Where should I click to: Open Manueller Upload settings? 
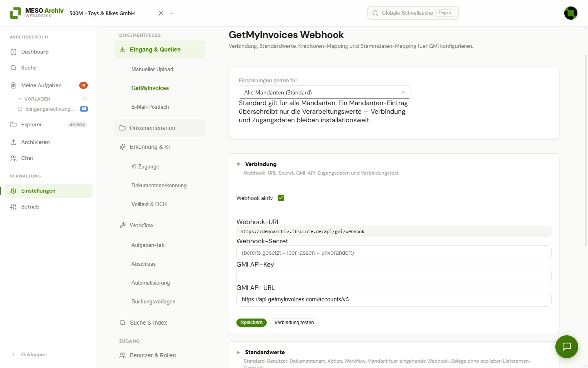[x=152, y=70]
